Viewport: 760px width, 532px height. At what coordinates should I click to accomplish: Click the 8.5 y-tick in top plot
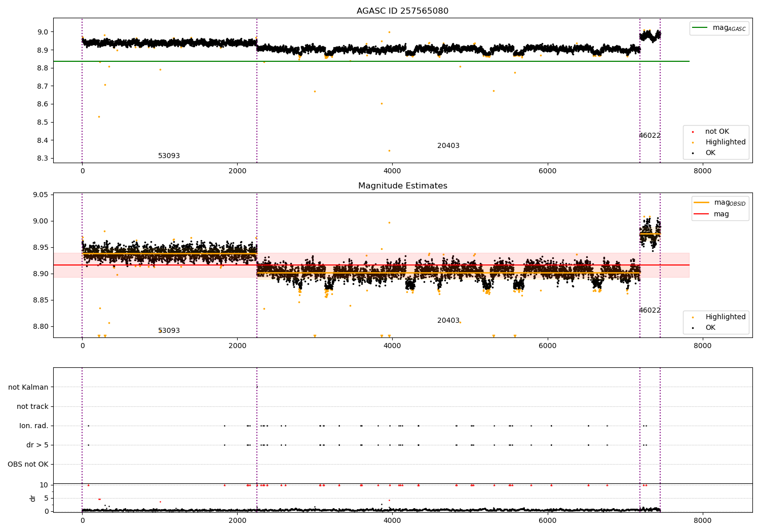pyautogui.click(x=43, y=123)
